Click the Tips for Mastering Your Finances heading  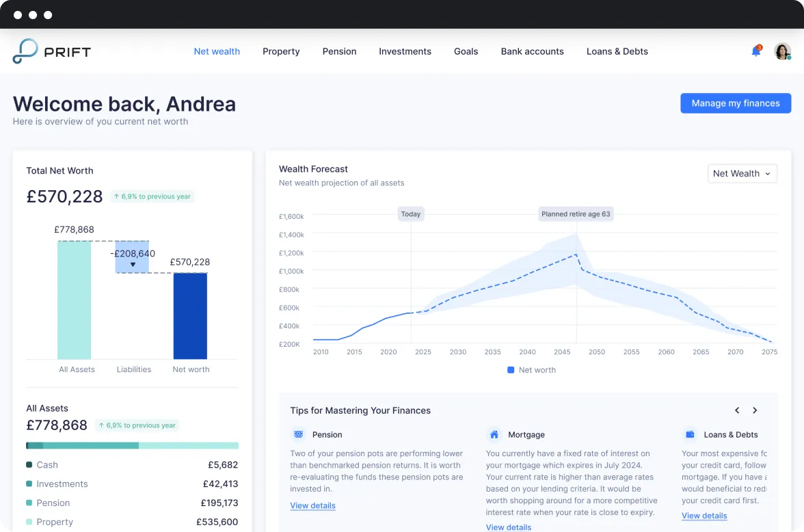coord(360,410)
